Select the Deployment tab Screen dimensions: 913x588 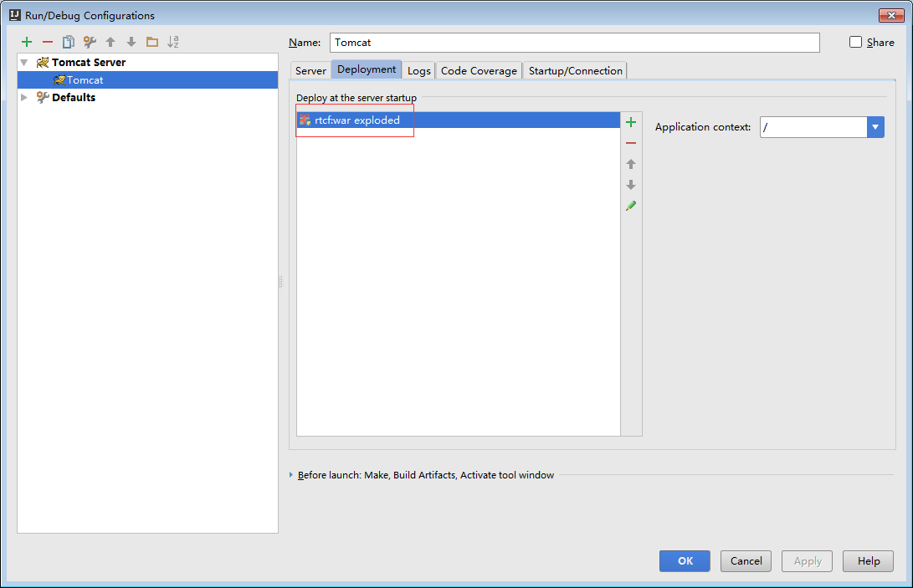[x=367, y=69]
